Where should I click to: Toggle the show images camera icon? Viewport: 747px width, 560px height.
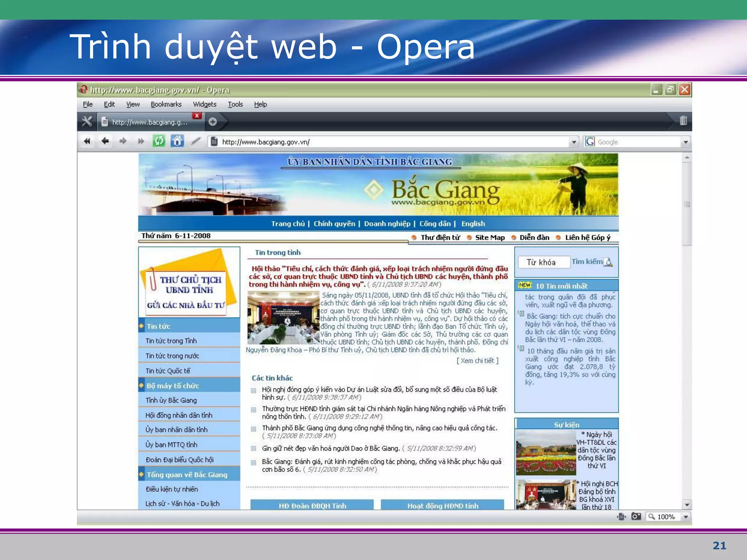636,517
